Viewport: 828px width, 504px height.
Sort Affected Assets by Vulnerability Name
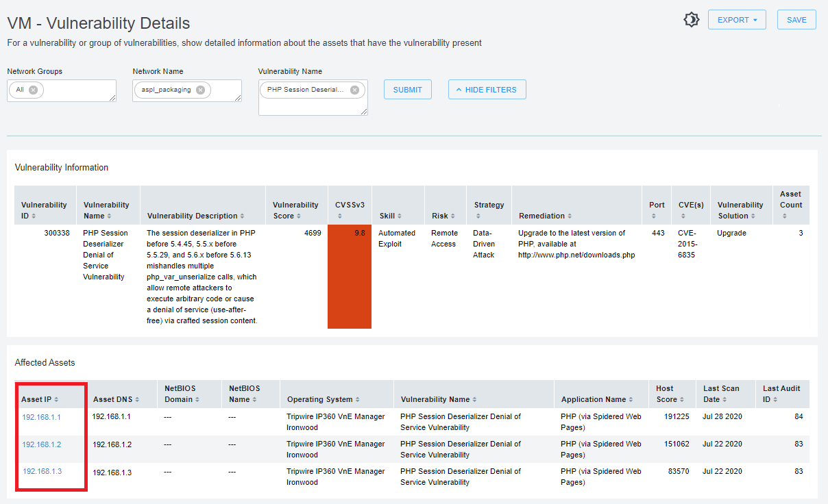point(474,399)
